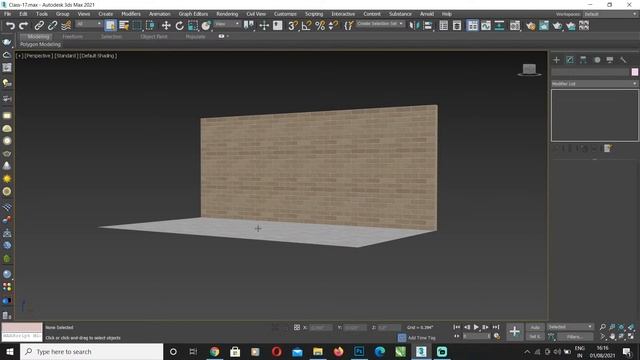Image resolution: width=640 pixels, height=360 pixels.
Task: Open the Key Filters button
Action: 574,337
